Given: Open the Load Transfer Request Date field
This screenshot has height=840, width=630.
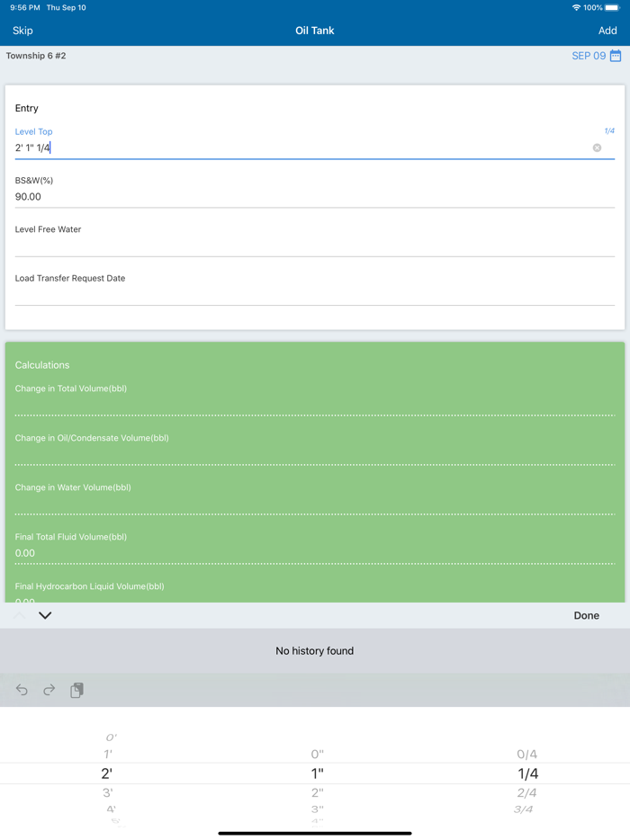Looking at the screenshot, I should (x=315, y=290).
